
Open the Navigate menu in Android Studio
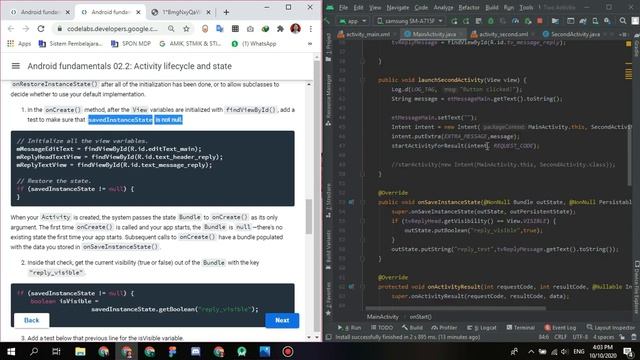[x=398, y=7]
